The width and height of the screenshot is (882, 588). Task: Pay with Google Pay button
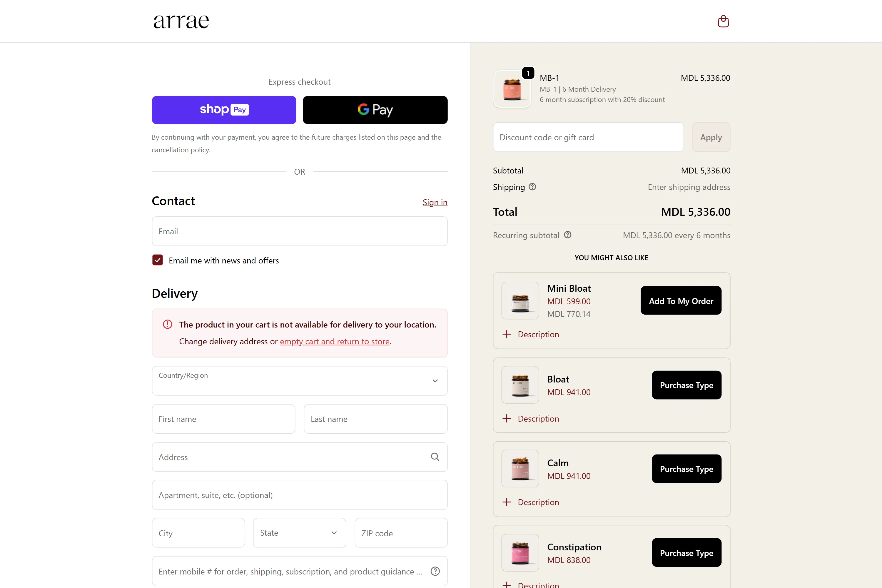[x=375, y=110]
